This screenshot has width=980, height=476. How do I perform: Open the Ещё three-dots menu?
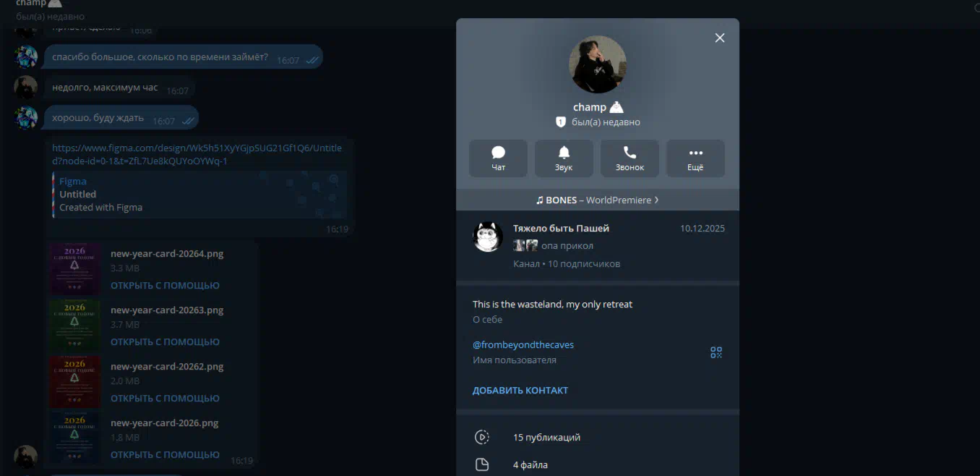point(695,158)
